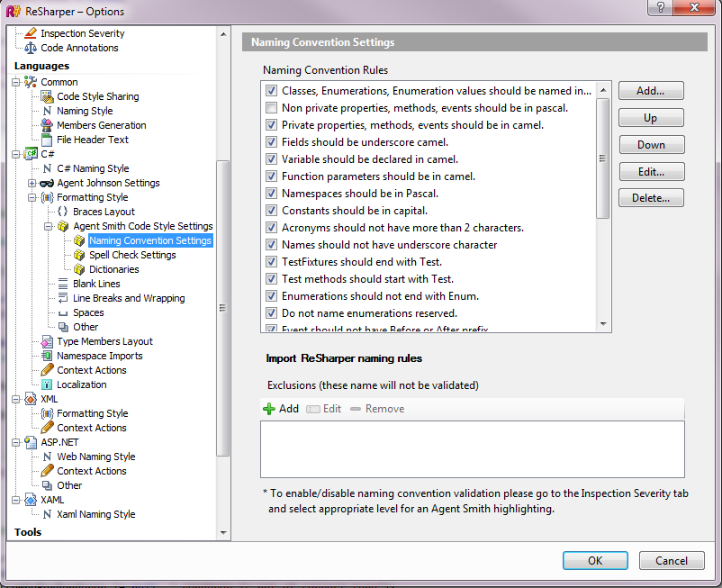Move selected rule with Up button
Viewport: 722px width, 588px height.
coord(651,118)
